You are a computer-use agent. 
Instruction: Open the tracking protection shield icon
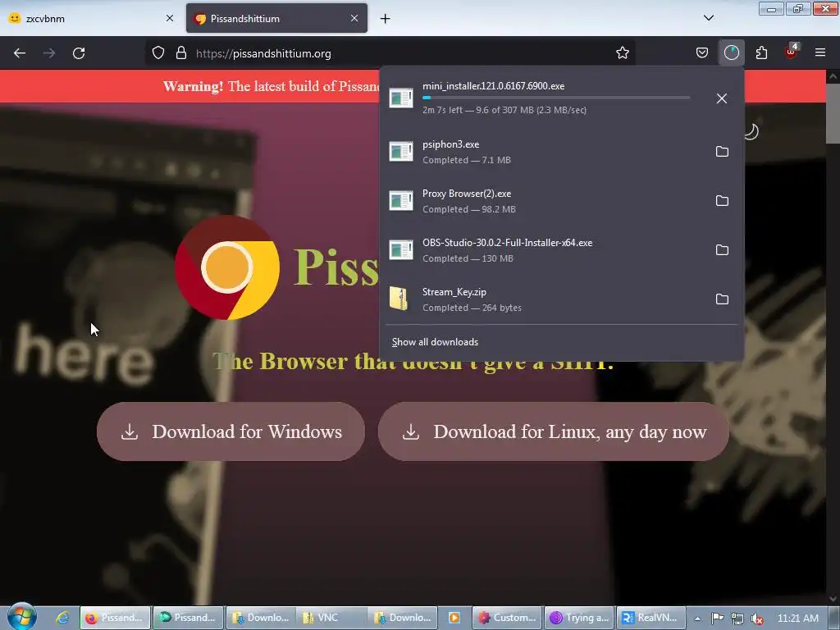click(x=158, y=53)
